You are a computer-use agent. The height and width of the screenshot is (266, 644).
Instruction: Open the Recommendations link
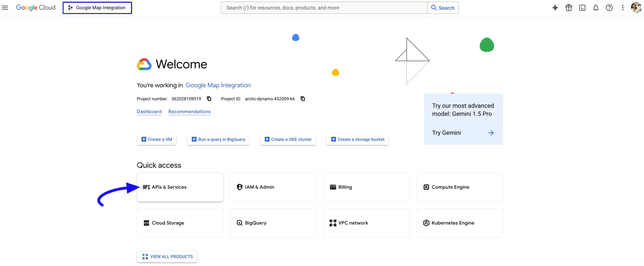point(189,111)
